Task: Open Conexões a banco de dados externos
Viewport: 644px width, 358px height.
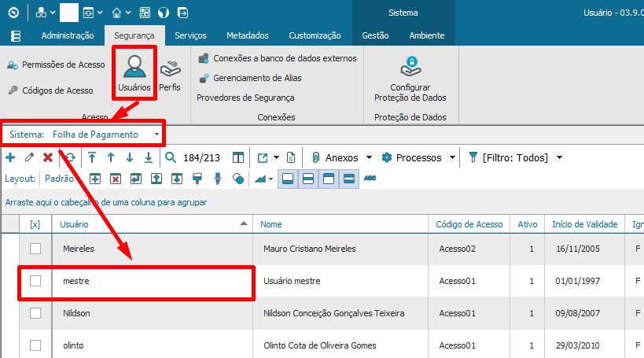Action: (278, 58)
